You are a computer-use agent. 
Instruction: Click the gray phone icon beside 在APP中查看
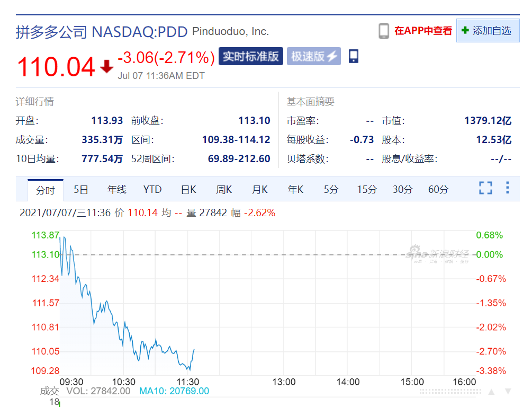[x=384, y=31]
